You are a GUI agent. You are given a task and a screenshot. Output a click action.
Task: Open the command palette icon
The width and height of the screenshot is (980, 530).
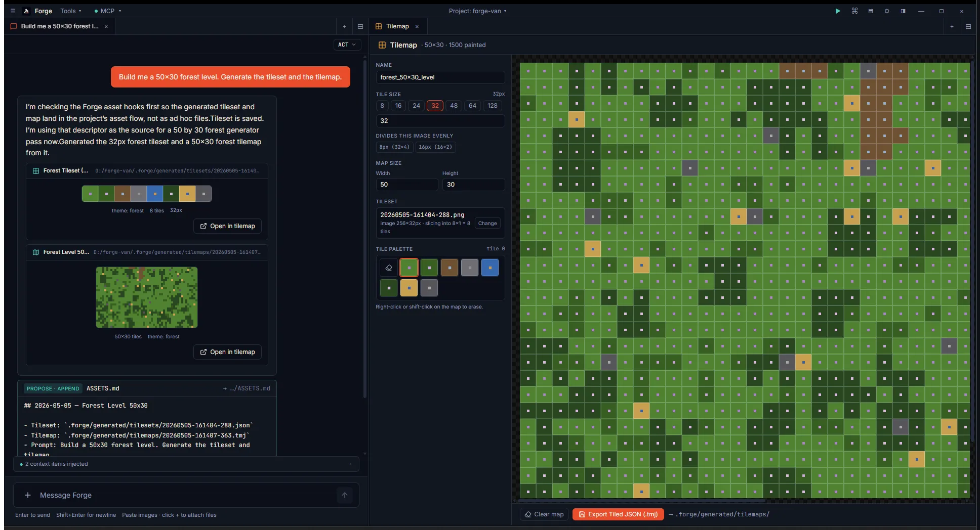(854, 11)
